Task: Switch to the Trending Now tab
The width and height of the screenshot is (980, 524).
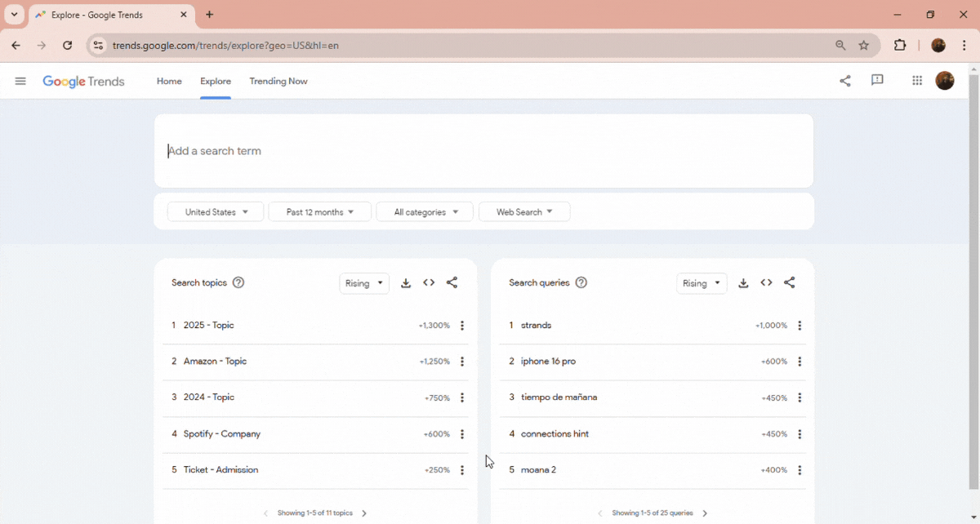Action: point(278,82)
